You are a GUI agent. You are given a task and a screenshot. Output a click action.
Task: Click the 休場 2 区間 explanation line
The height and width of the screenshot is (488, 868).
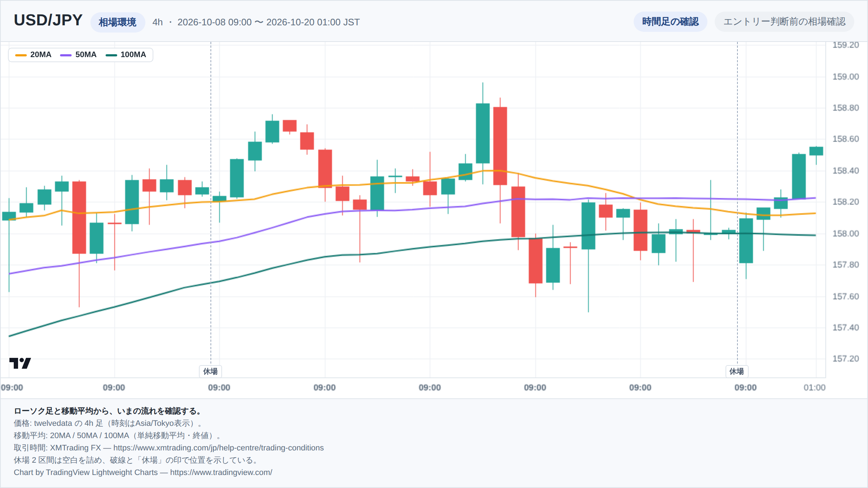click(x=136, y=460)
